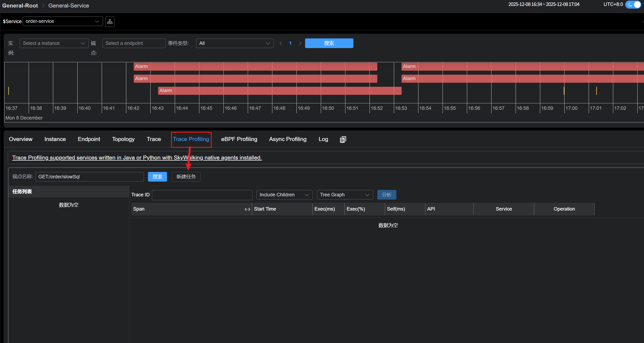Switch to the eBPF Profiling tab
This screenshot has height=343, width=644.
[239, 139]
